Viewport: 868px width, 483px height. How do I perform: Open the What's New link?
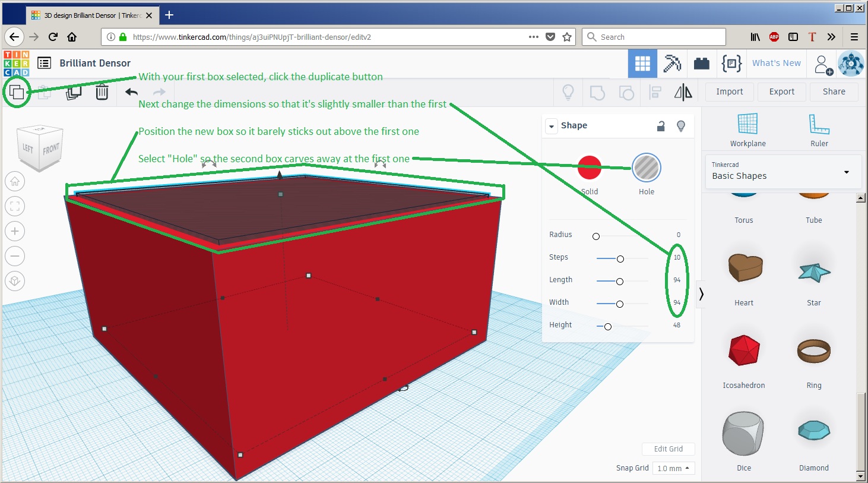coord(777,63)
